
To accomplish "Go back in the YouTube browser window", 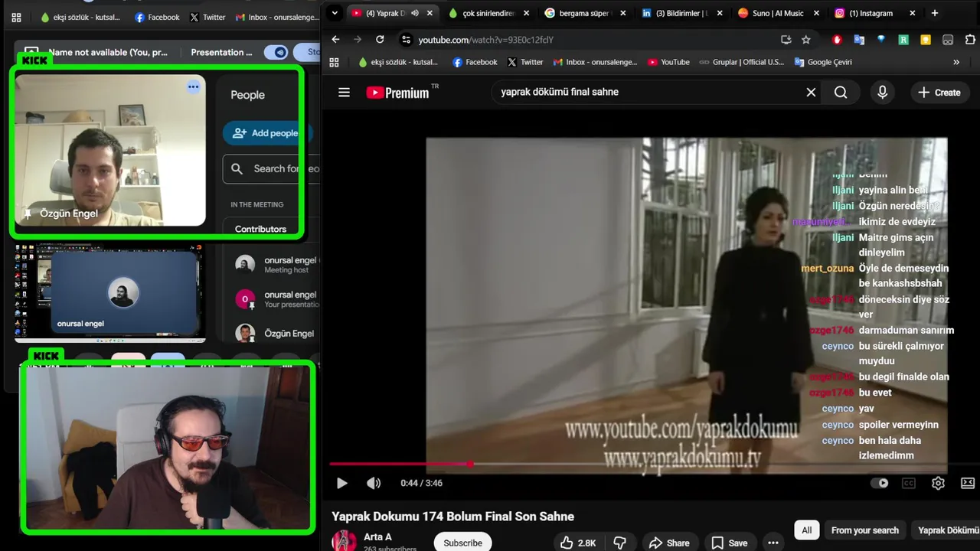I will (335, 40).
